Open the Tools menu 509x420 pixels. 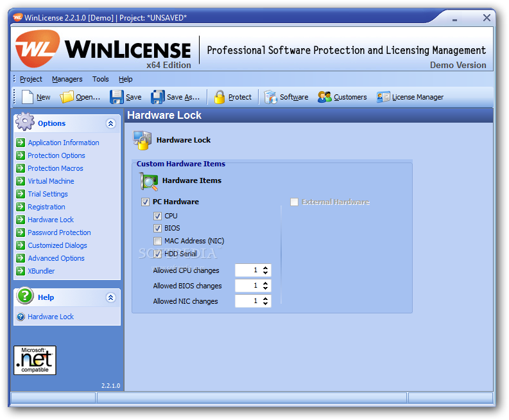(x=100, y=79)
